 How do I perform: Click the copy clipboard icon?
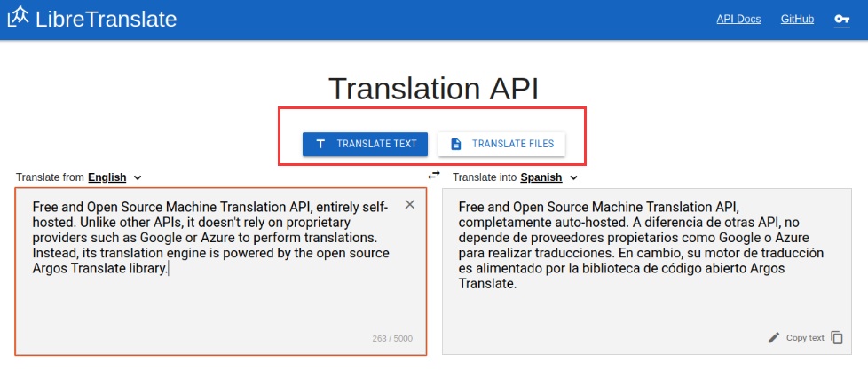point(836,337)
